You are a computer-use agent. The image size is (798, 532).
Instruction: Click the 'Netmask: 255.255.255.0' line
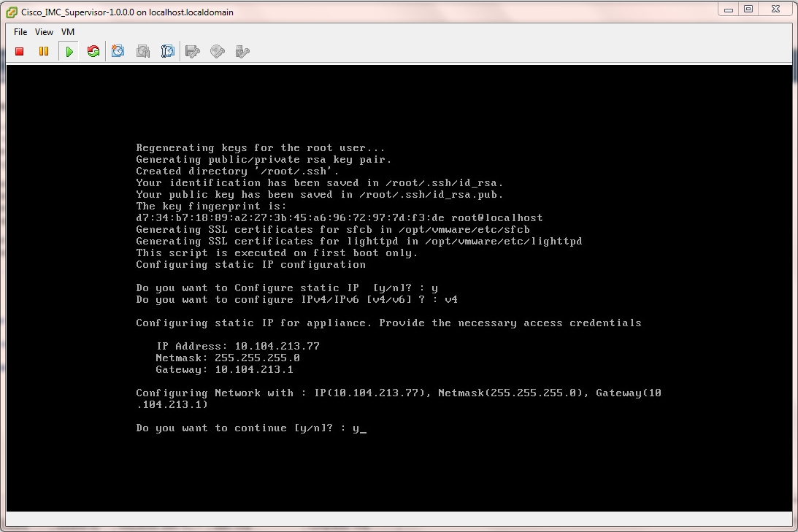click(x=228, y=358)
